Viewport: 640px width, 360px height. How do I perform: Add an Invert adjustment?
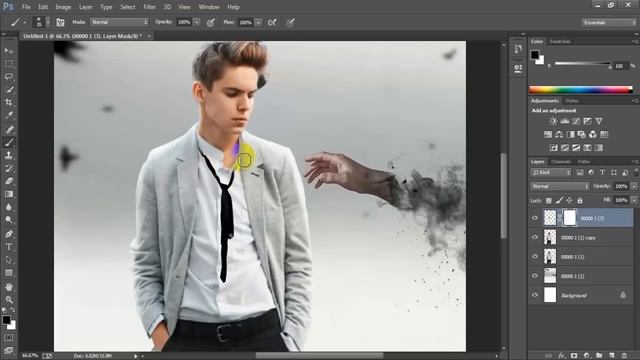pos(553,148)
